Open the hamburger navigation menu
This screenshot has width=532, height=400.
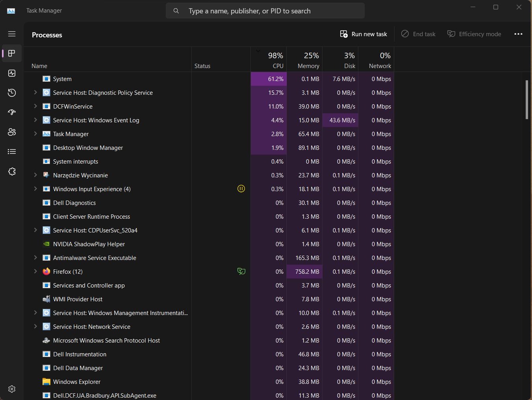pyautogui.click(x=12, y=34)
